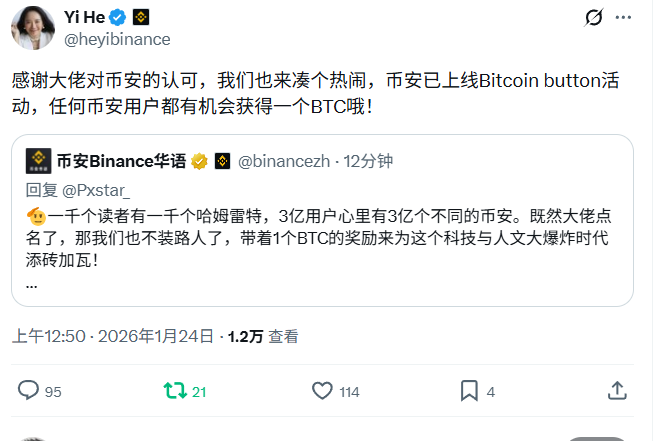
Task: Open the 币安Binance华语 account name
Action: (x=121, y=160)
